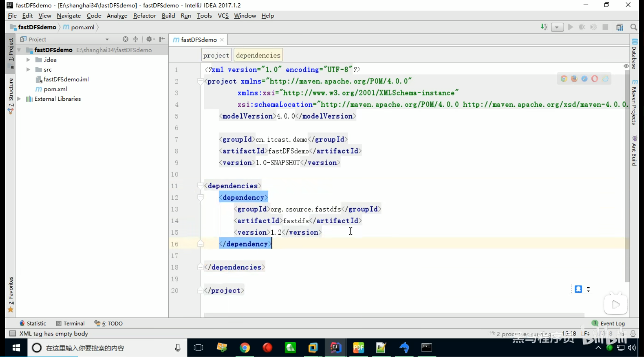Expand the .idea folder
Screen dimensions: 644x357
(28, 59)
